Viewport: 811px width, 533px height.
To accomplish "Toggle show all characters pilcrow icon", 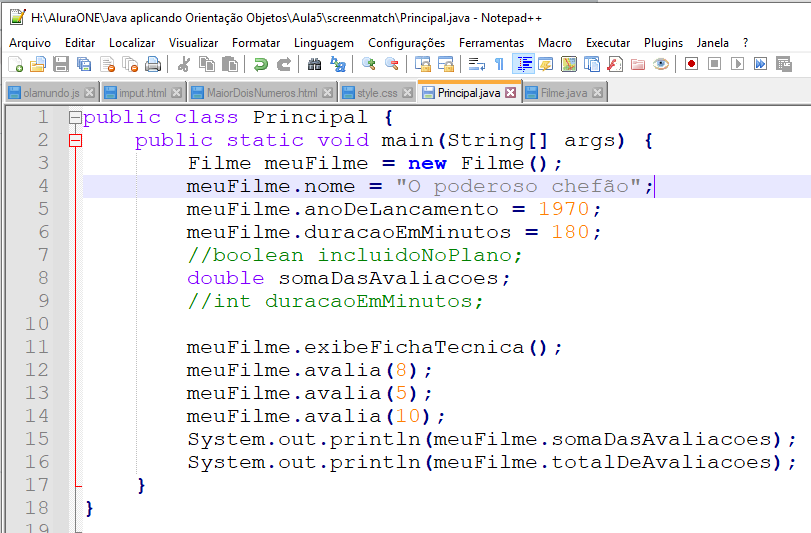I will (x=499, y=64).
